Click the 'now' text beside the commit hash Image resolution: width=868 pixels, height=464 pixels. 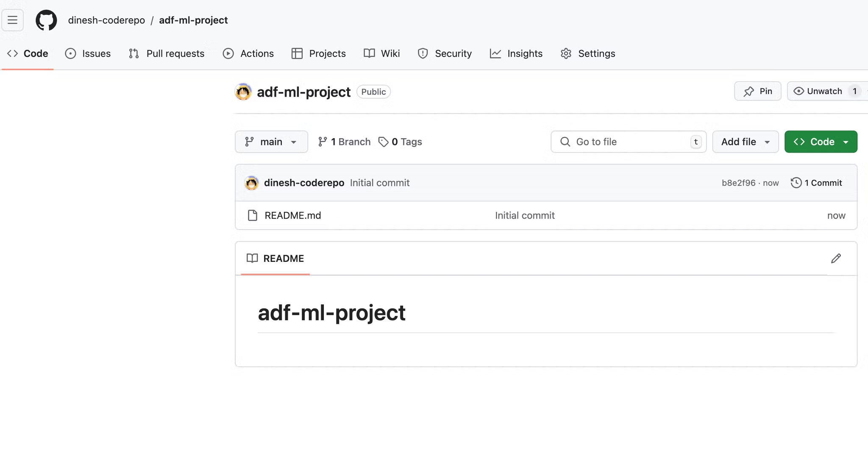click(x=771, y=183)
